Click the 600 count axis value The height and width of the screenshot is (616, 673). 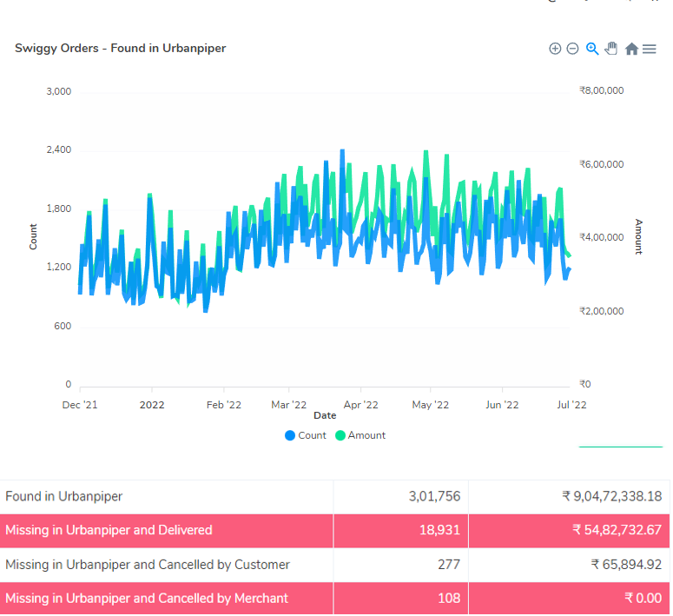[63, 326]
